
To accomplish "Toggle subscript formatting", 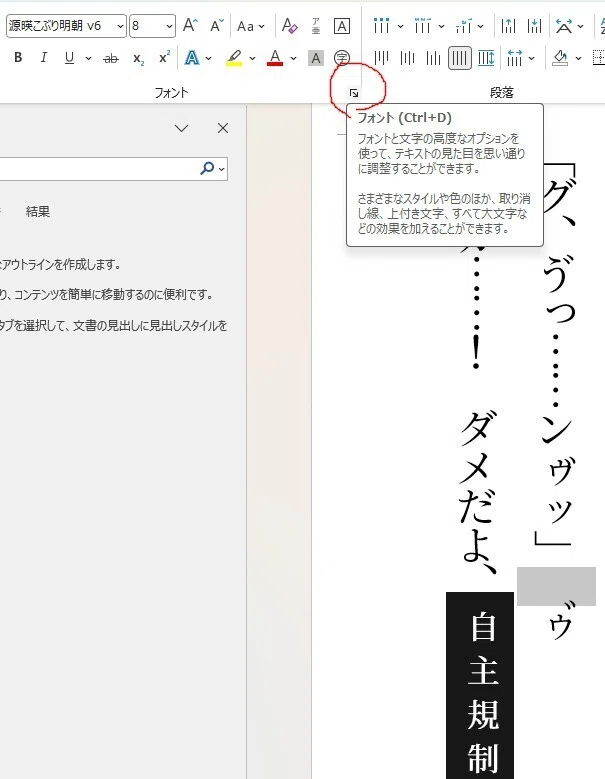I will (139, 58).
